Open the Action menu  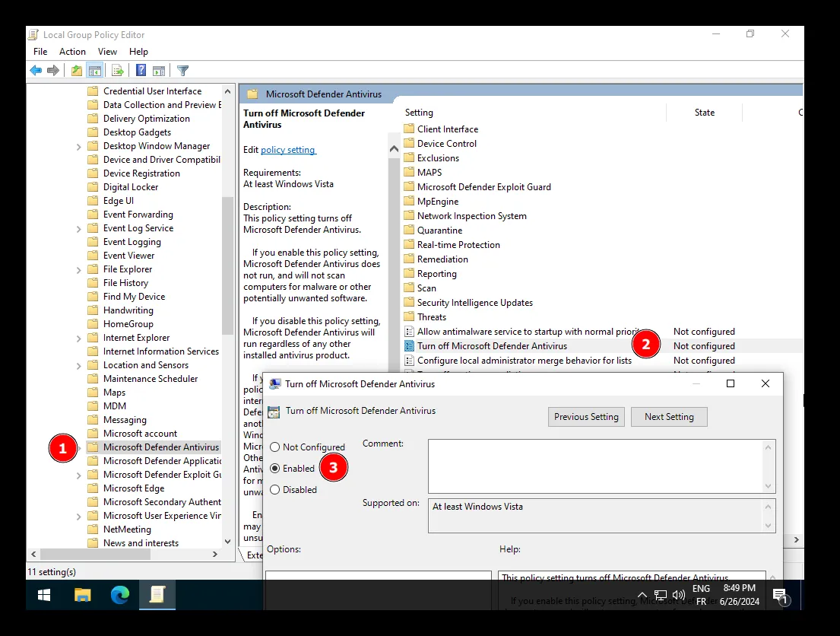pos(72,52)
